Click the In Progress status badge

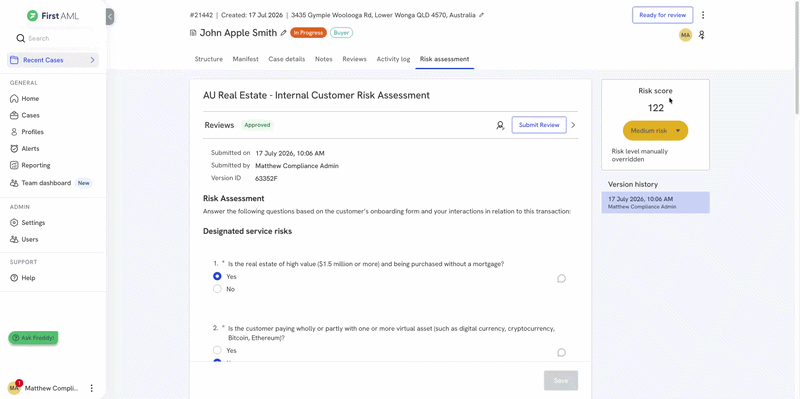click(x=308, y=33)
